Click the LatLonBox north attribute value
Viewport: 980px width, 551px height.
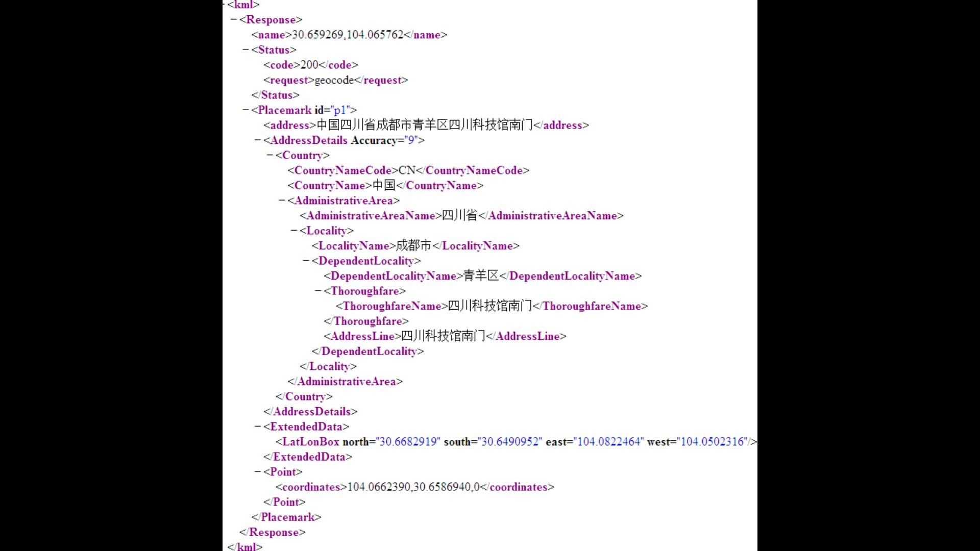click(x=407, y=441)
